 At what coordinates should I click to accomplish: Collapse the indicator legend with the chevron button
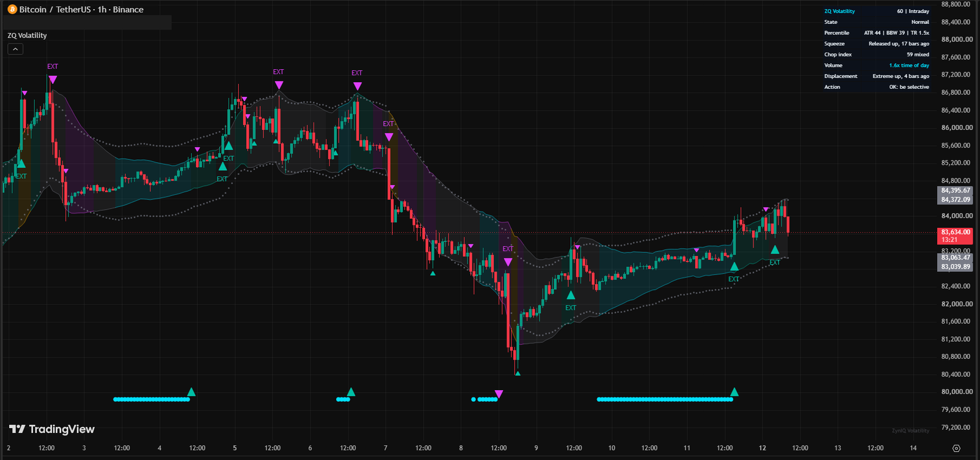15,49
